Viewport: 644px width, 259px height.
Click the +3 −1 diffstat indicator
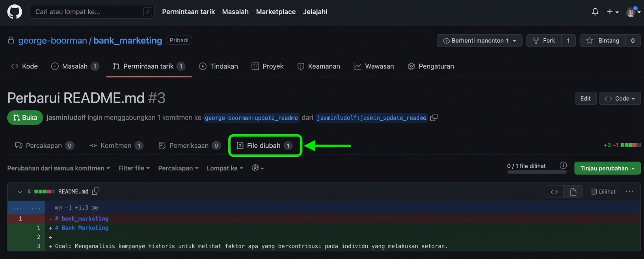622,145
